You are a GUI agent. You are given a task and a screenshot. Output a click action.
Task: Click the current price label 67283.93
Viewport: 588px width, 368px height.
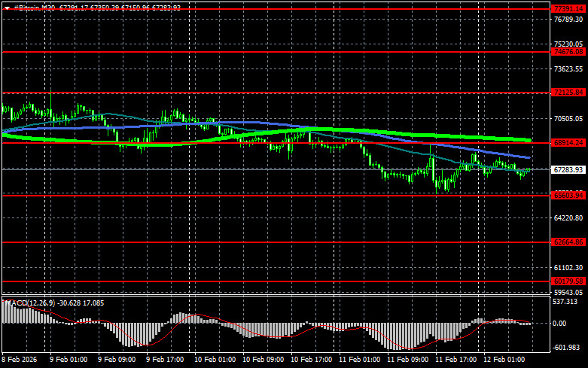coord(568,170)
